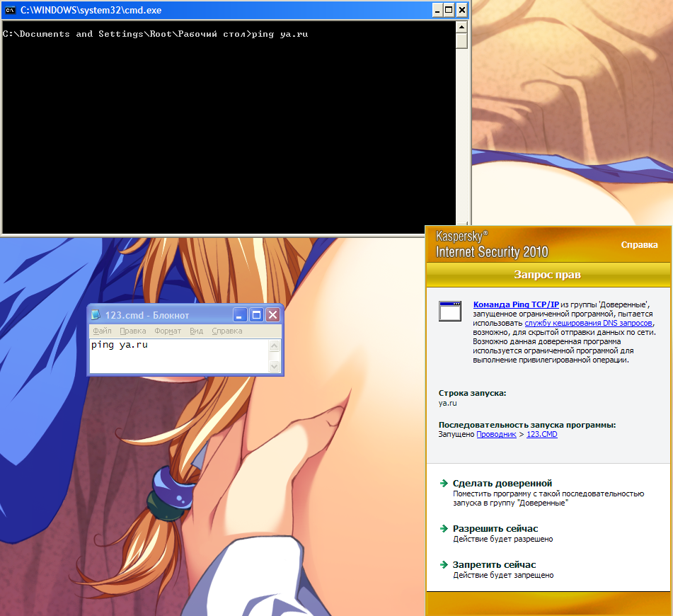
Task: Maximize the cmd.exe window
Action: [449, 11]
